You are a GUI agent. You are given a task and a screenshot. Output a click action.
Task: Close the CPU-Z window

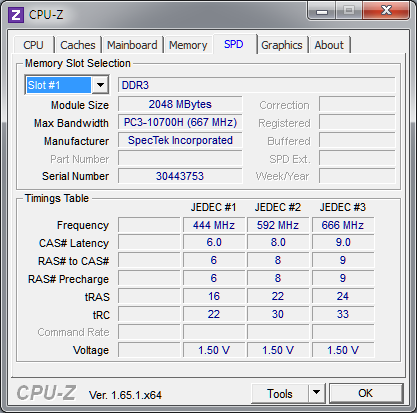(386, 11)
